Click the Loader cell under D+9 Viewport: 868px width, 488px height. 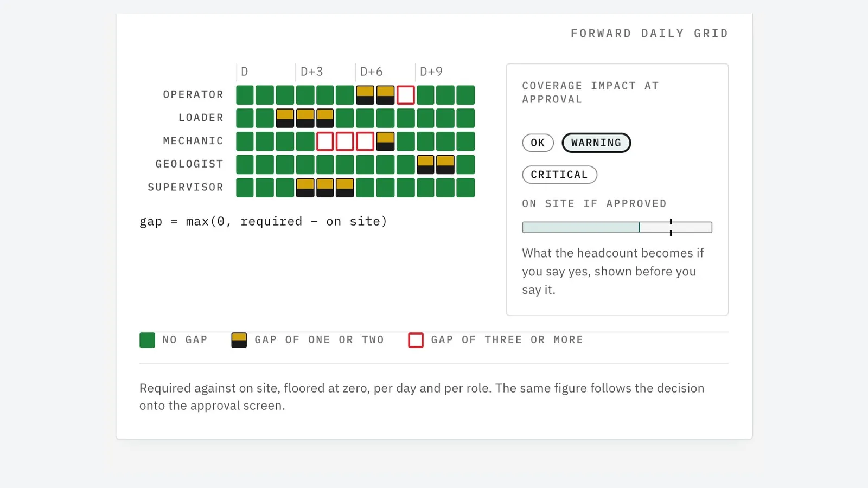click(x=425, y=118)
